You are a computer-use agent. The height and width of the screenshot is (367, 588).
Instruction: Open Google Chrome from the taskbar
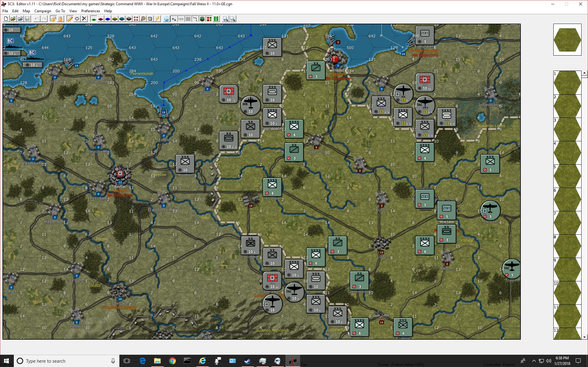coord(172,361)
